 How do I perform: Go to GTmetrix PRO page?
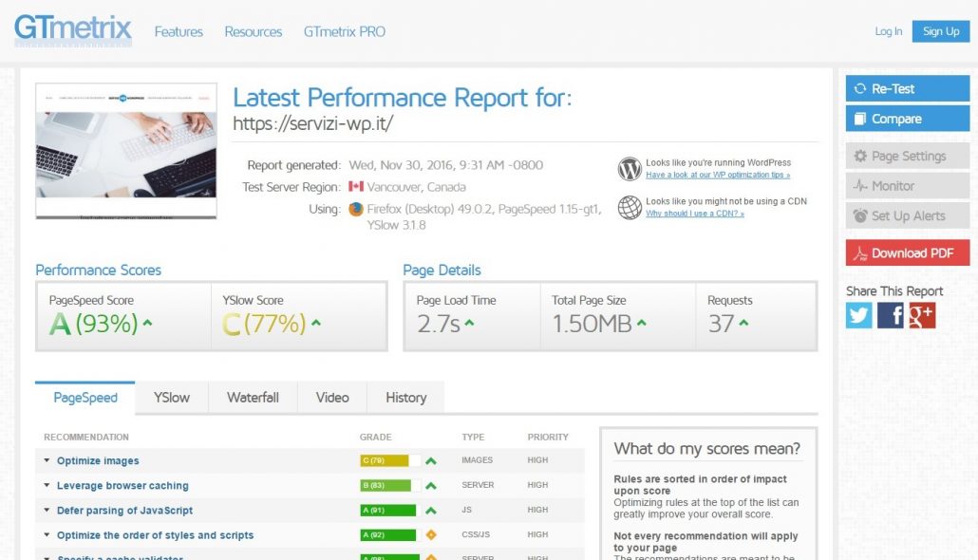(x=345, y=32)
